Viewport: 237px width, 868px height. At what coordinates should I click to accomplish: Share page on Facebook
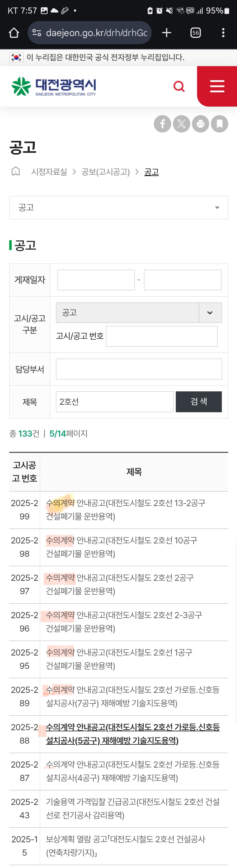click(x=163, y=124)
